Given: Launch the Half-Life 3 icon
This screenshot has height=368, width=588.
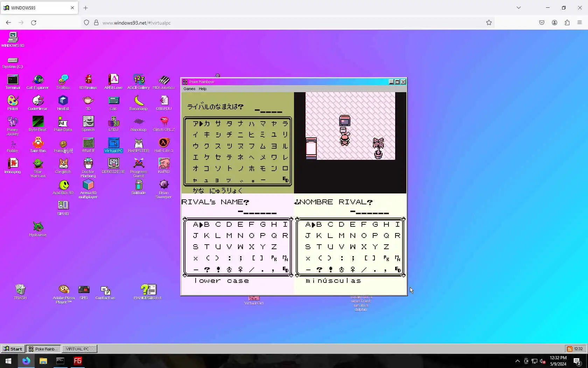Looking at the screenshot, I should pos(164,145).
